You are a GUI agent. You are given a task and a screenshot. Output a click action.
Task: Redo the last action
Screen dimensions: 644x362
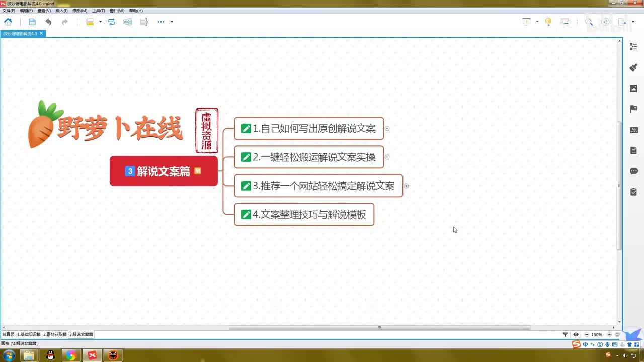65,22
